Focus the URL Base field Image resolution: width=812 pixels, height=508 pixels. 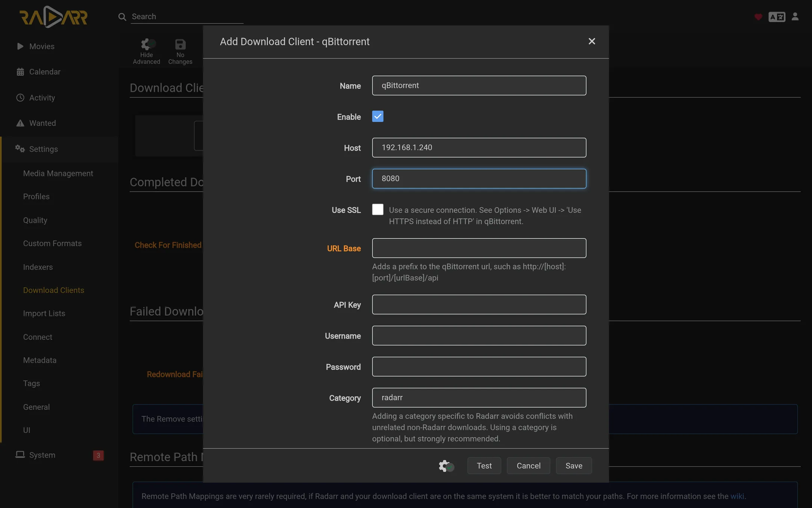479,248
